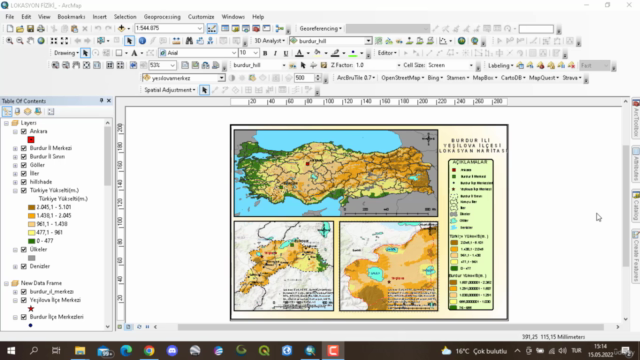The width and height of the screenshot is (640, 360).
Task: Open a map document with folder icon
Action: (20, 29)
